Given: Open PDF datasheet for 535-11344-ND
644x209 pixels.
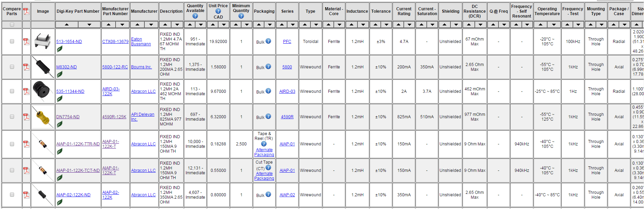Looking at the screenshot, I should point(26,91).
